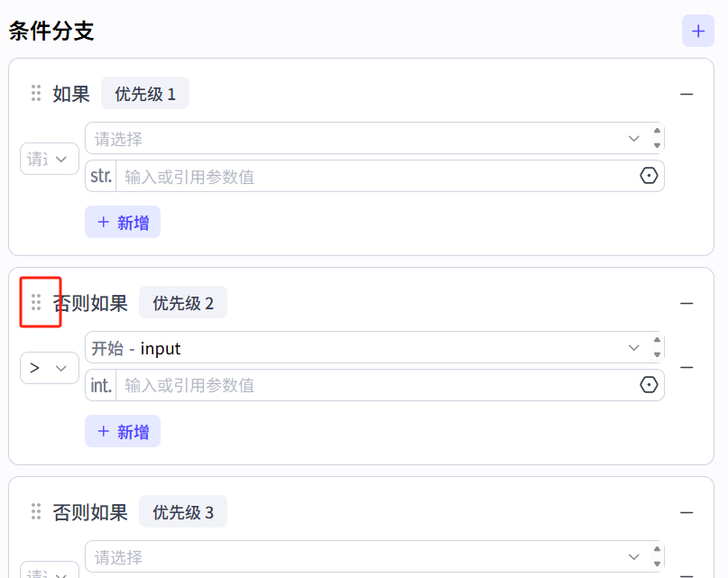
Task: Open 请选择 dropdown in 优先级 3 branch
Action: click(361, 557)
